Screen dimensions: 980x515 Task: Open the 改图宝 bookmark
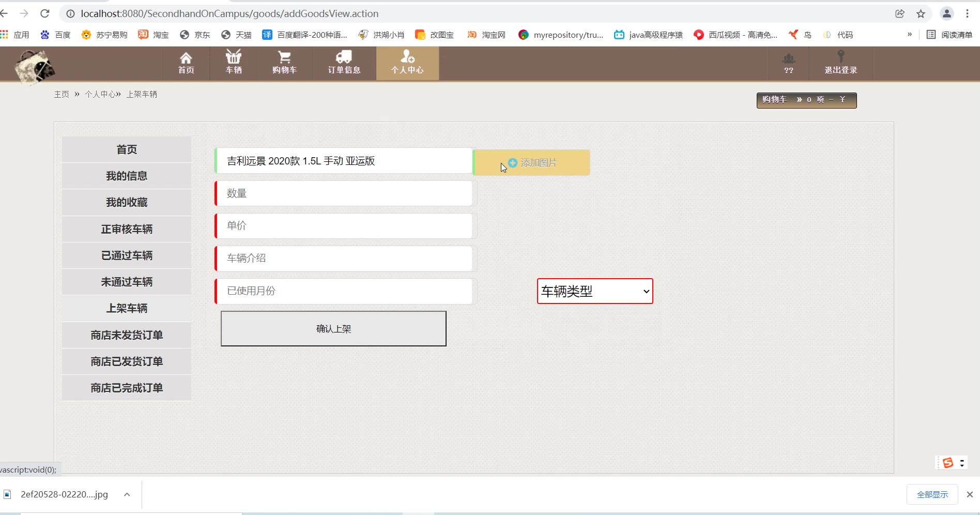[x=435, y=35]
